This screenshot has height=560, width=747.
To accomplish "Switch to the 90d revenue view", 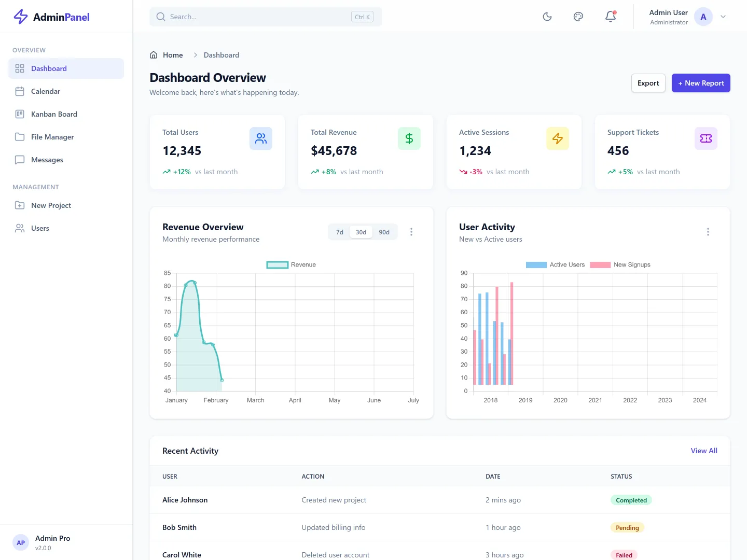I will tap(384, 232).
